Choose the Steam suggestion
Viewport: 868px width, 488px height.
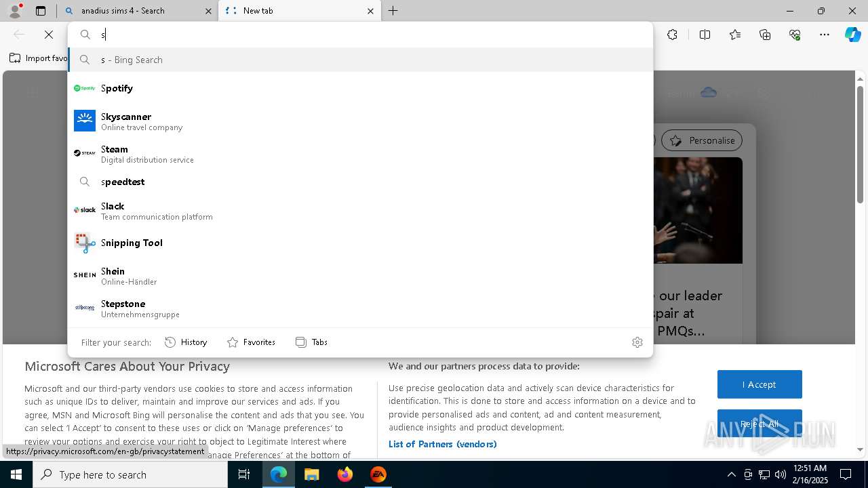pyautogui.click(x=360, y=153)
